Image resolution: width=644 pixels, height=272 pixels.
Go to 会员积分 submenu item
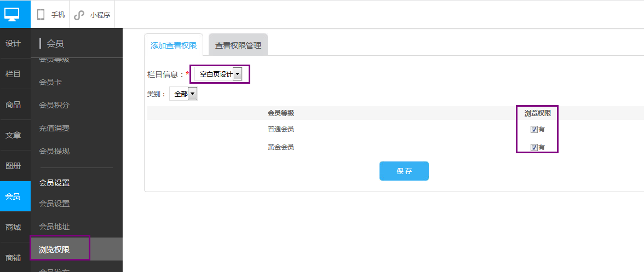pyautogui.click(x=54, y=105)
